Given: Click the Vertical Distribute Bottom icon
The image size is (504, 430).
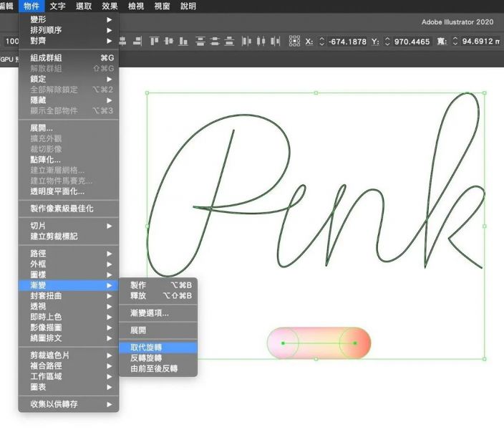Looking at the screenshot, I should [x=229, y=42].
